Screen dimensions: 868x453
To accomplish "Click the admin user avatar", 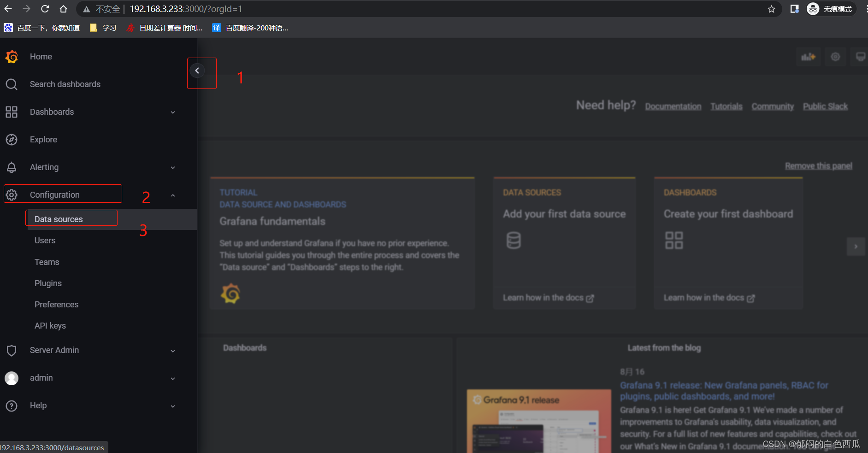I will 12,378.
